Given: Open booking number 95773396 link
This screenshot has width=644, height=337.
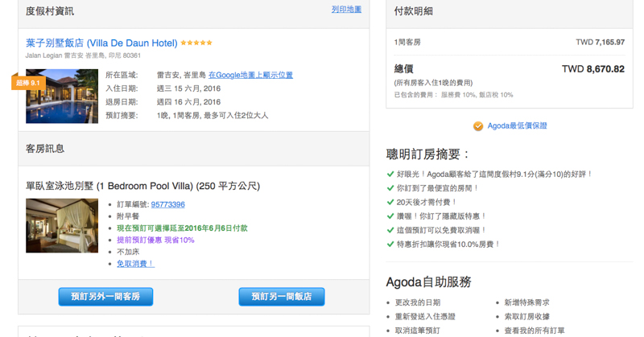Looking at the screenshot, I should point(168,204).
